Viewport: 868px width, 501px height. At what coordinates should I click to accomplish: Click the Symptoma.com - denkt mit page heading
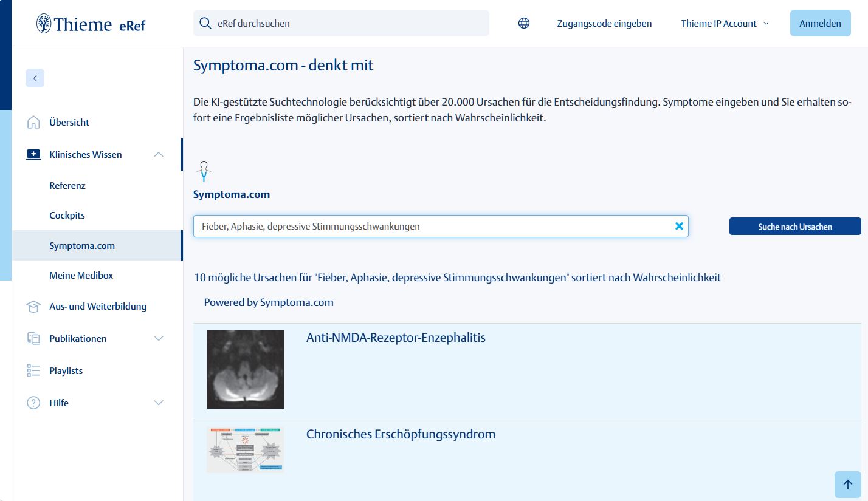(x=283, y=65)
